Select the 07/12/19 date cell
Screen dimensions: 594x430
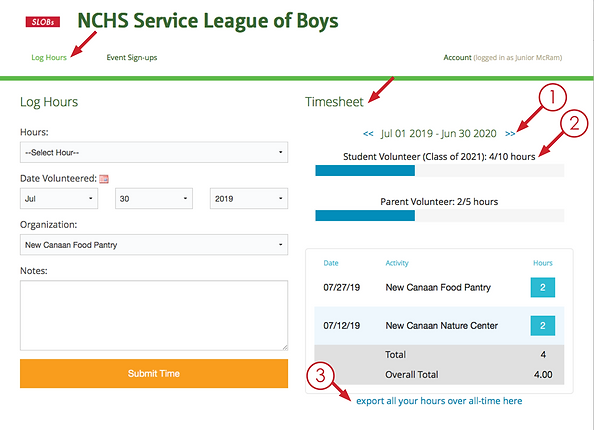(x=341, y=325)
